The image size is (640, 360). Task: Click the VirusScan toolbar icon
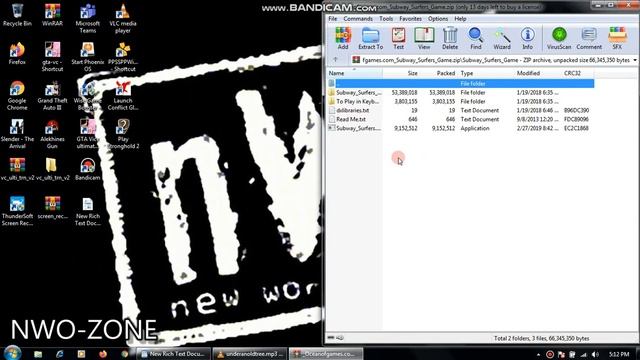[559, 38]
